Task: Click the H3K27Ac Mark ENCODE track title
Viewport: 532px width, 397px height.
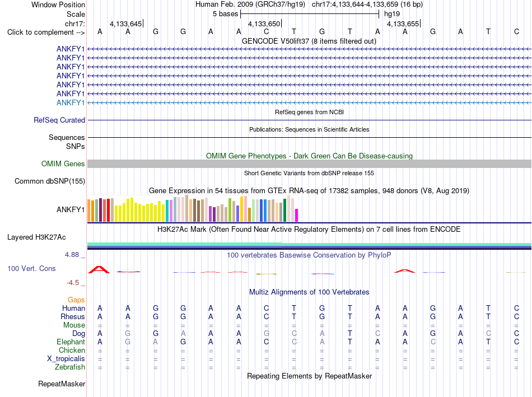Action: point(309,230)
